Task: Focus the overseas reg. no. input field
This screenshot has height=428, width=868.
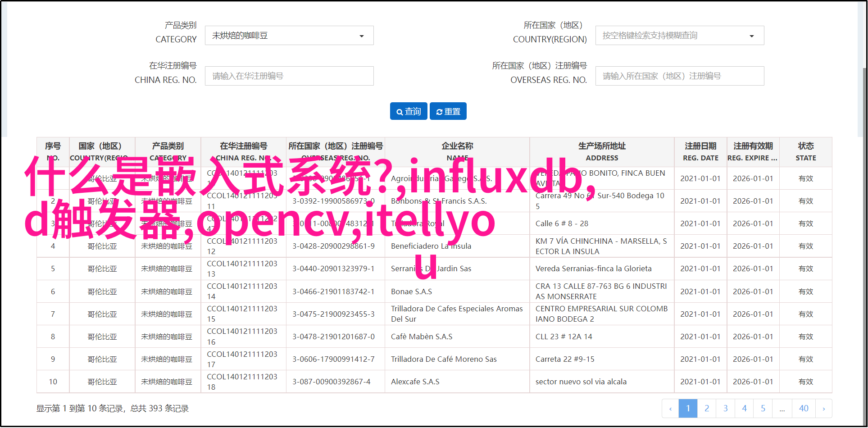Action: coord(680,76)
